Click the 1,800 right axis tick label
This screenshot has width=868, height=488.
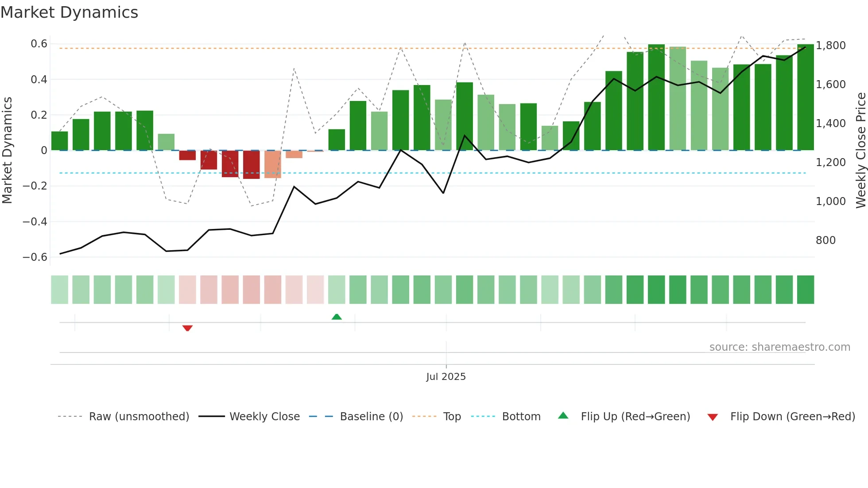[831, 46]
